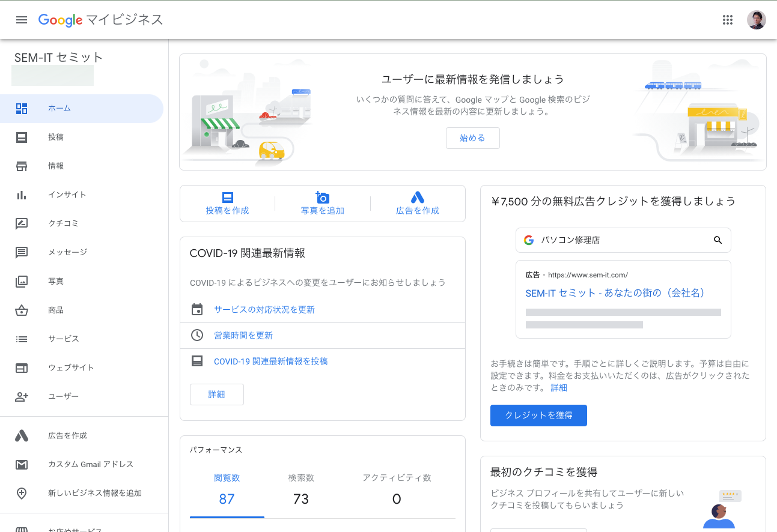Select 新しいビジネス情報を追加 in sidebar
The image size is (777, 532).
click(x=82, y=494)
